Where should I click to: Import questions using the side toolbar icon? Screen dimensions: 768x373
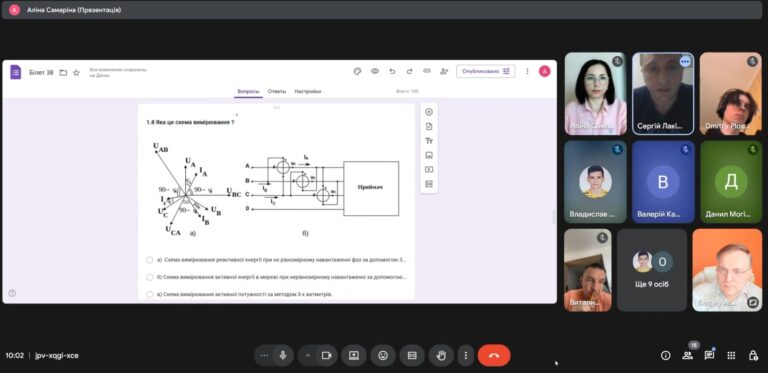(x=429, y=126)
